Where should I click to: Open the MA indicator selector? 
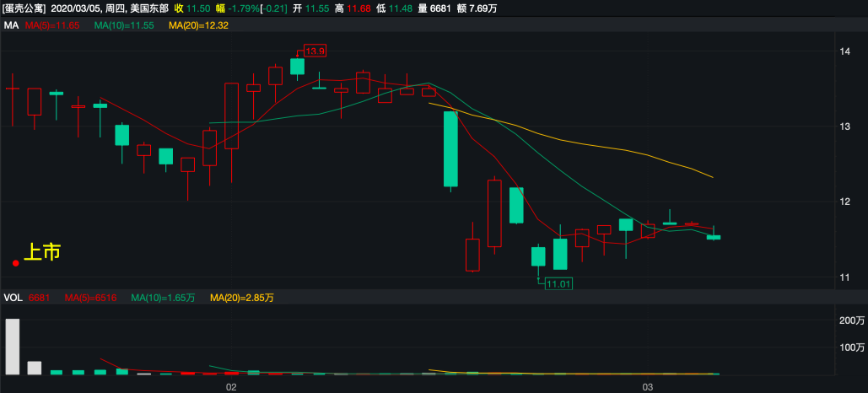11,26
